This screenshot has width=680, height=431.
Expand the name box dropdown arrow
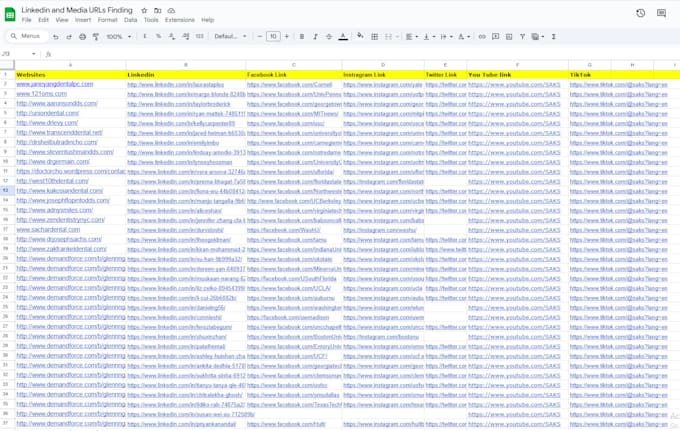click(34, 54)
